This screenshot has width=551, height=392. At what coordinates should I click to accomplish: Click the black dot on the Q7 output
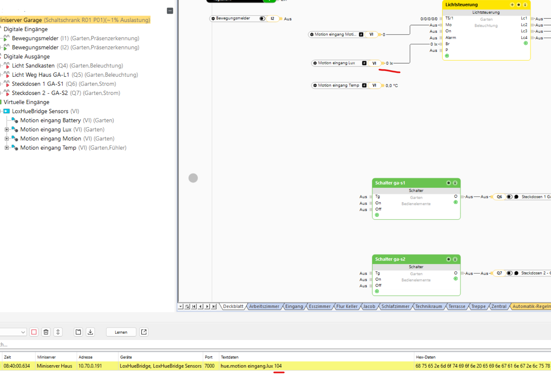tap(516, 273)
